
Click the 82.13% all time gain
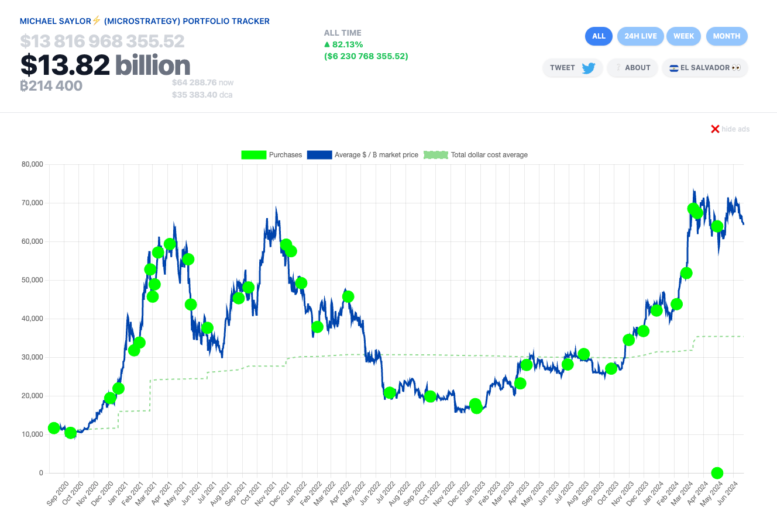point(343,44)
